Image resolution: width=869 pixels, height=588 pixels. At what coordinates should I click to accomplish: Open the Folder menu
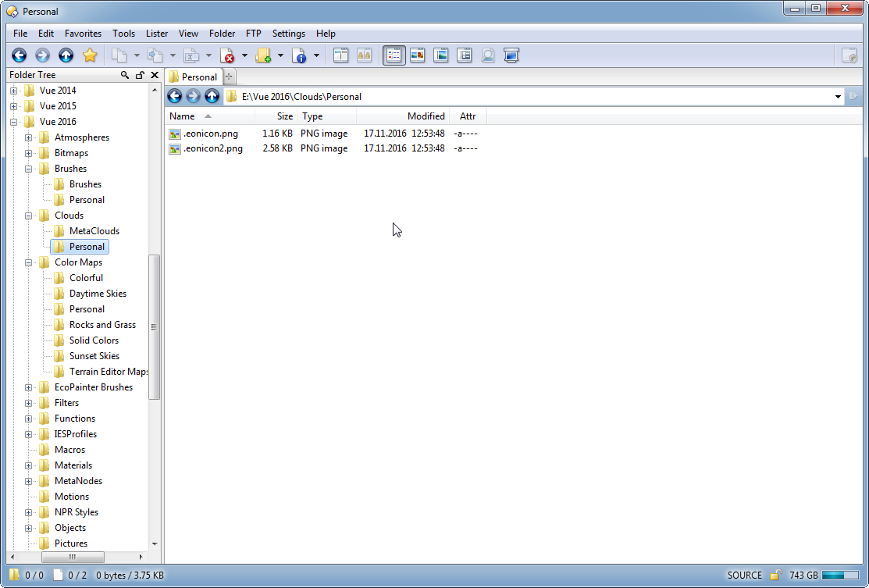pos(223,34)
